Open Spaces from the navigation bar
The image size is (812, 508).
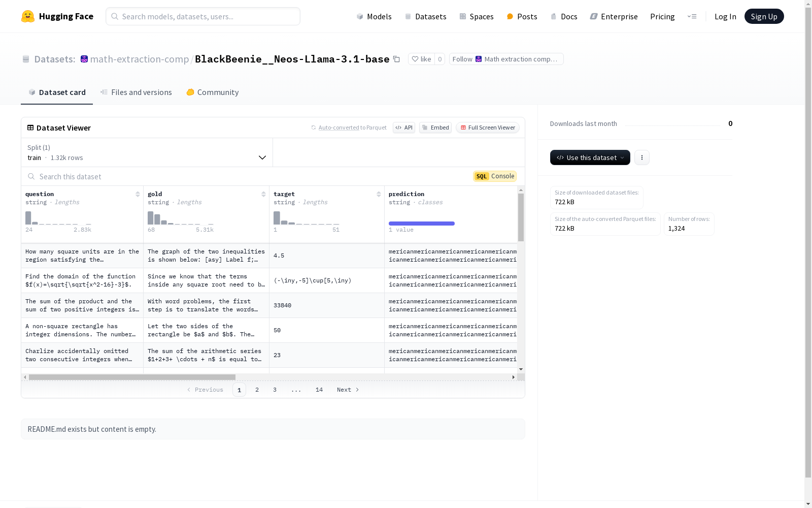(477, 16)
